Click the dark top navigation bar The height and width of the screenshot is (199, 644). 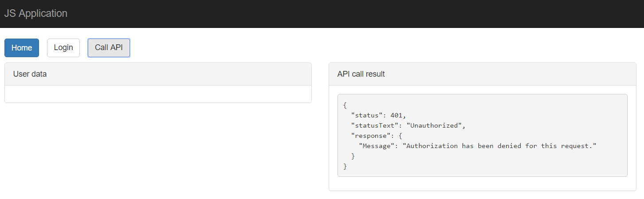point(322,14)
